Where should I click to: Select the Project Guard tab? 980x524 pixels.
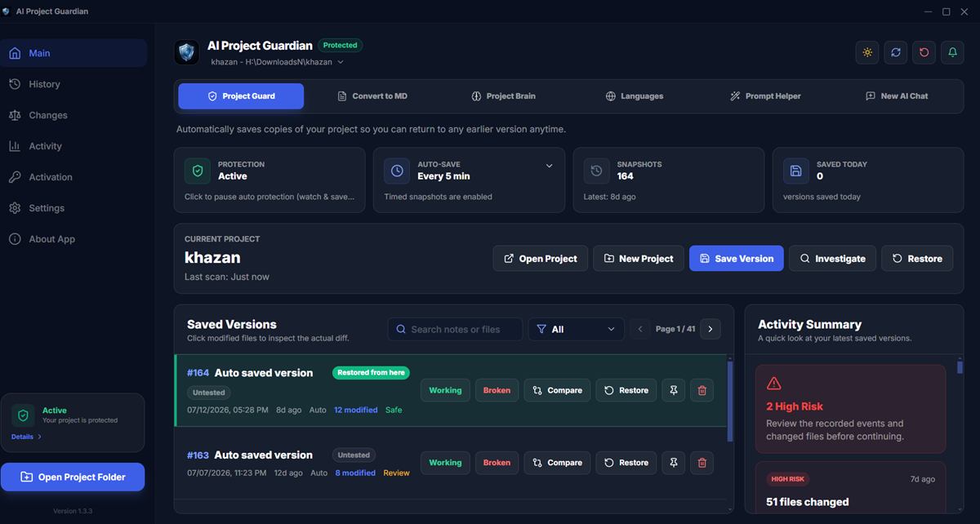click(241, 96)
